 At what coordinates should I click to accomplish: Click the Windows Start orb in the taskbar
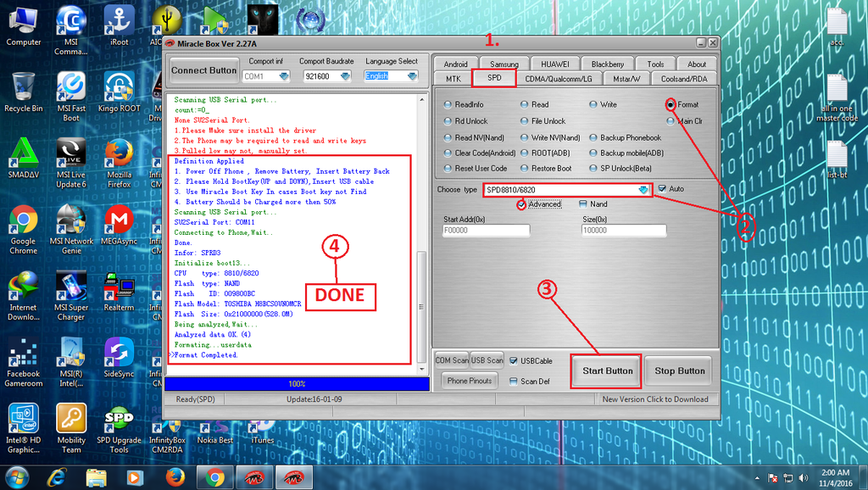(x=17, y=476)
